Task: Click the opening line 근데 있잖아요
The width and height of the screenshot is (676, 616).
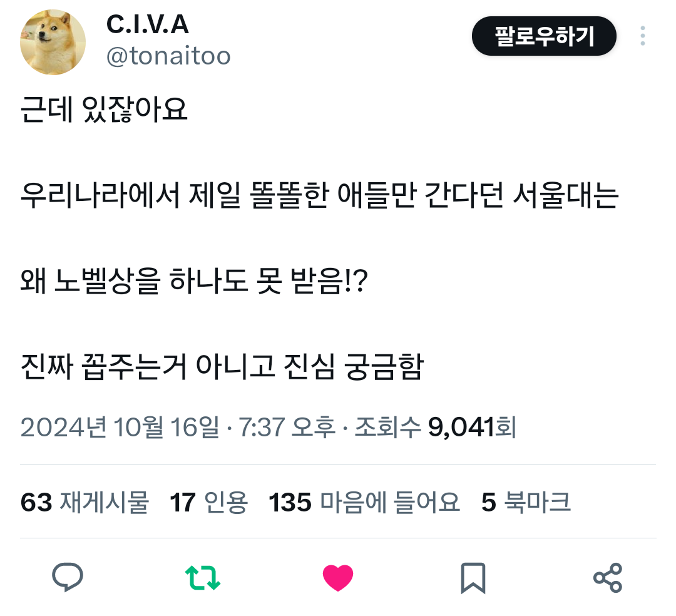Action: [x=104, y=109]
